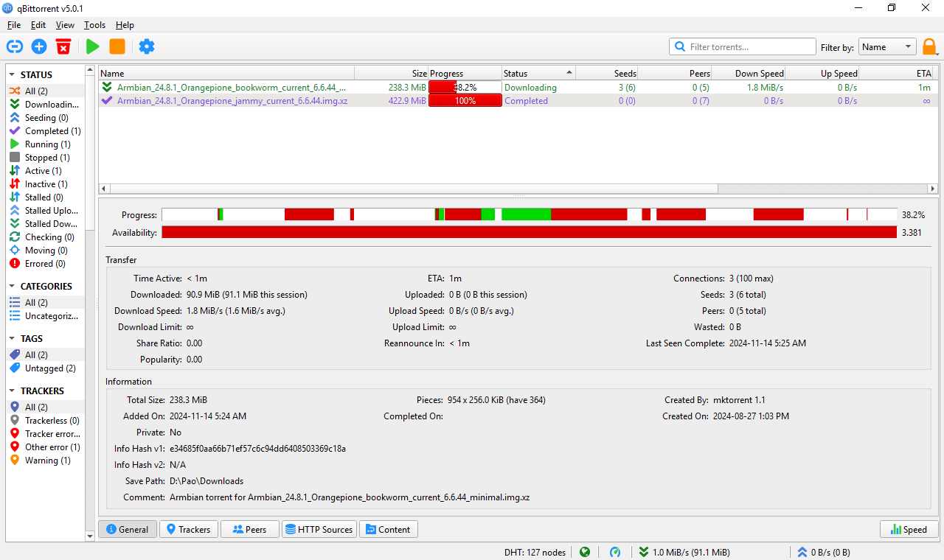Click the Armbian bookworm torrent progress bar
This screenshot has width=944, height=560.
click(x=465, y=87)
